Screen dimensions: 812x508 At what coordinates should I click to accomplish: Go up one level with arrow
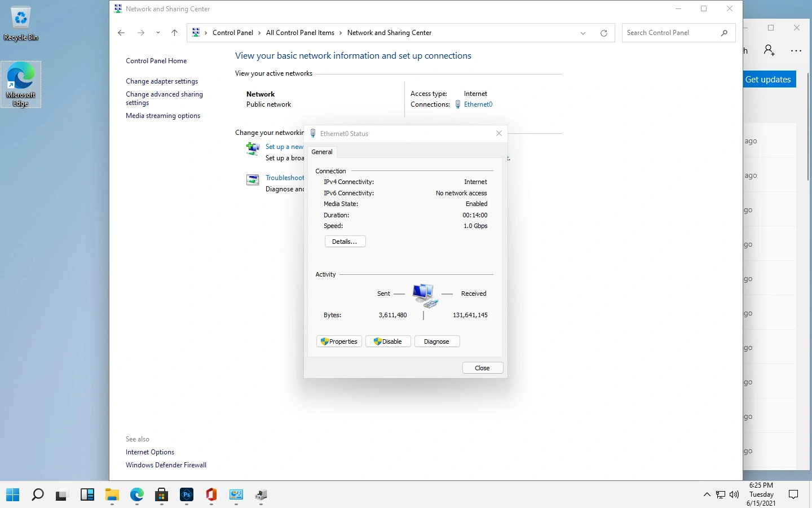(175, 33)
